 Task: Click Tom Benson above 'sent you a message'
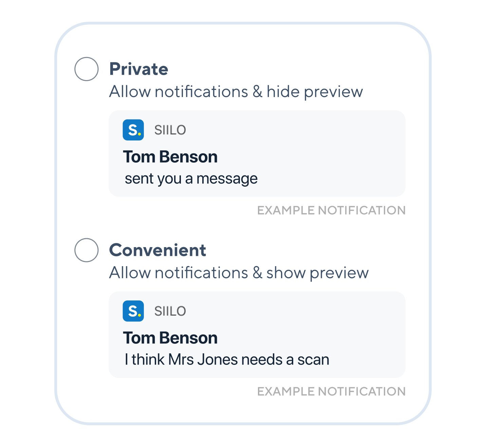coord(170,157)
